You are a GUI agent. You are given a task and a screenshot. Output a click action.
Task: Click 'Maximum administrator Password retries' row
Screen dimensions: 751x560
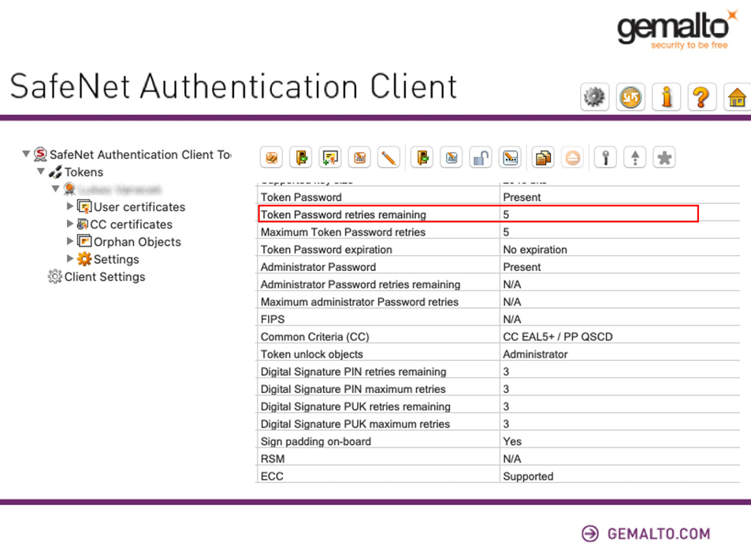498,302
